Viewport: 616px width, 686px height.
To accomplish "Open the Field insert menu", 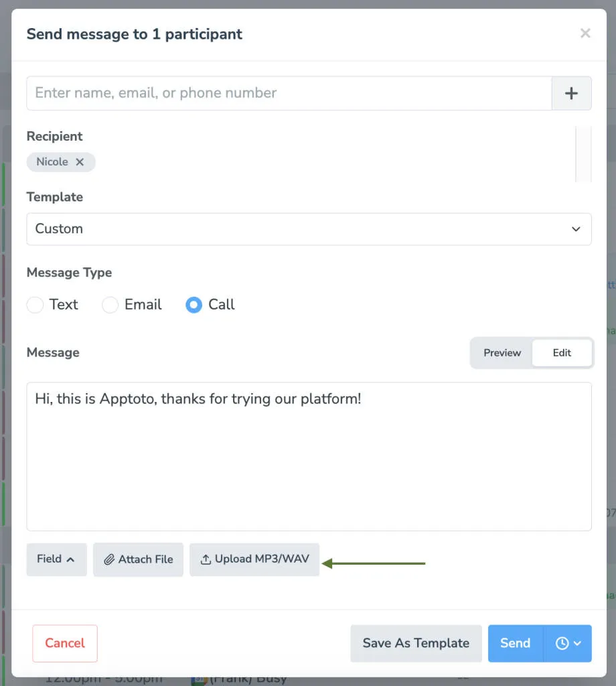I will pos(56,559).
